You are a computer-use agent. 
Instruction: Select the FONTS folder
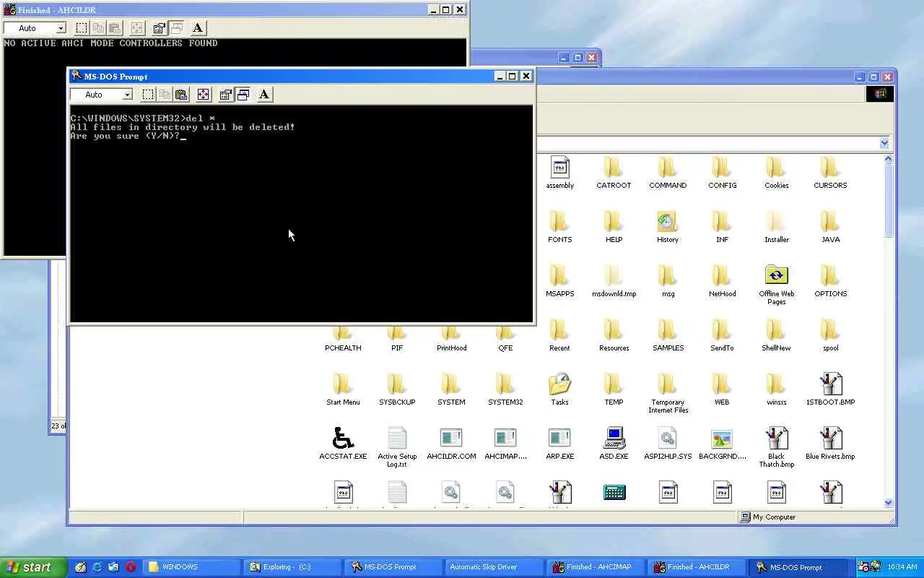coord(559,227)
